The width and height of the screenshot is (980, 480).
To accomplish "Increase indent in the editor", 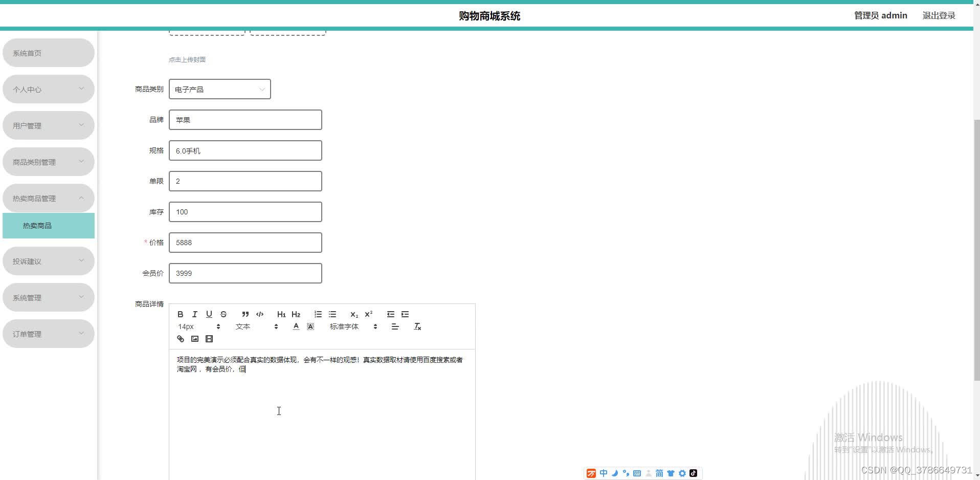I will 405,314.
